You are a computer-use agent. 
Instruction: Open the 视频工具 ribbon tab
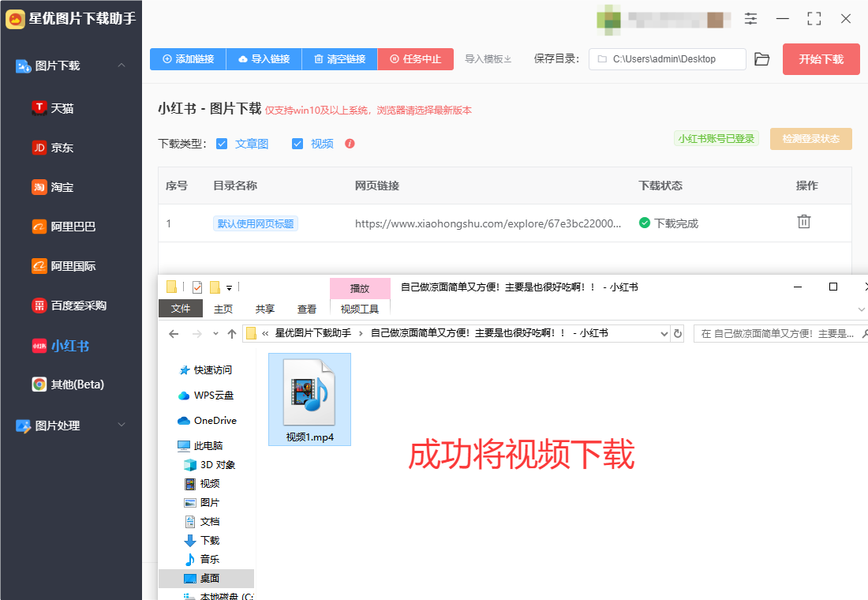click(x=360, y=309)
